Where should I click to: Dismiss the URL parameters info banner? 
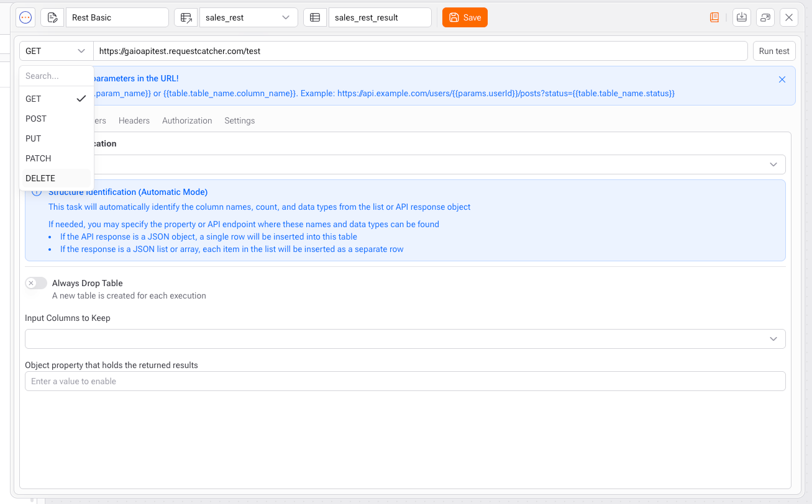coord(782,79)
